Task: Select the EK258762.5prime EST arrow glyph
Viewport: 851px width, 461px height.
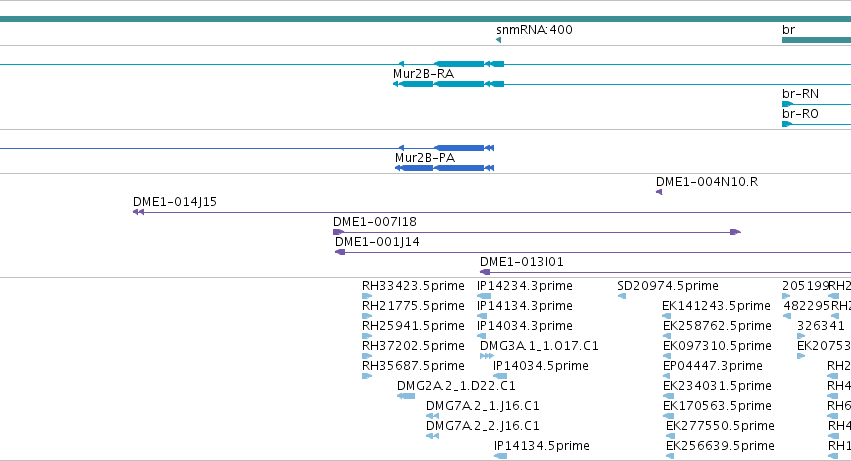Action: [667, 336]
